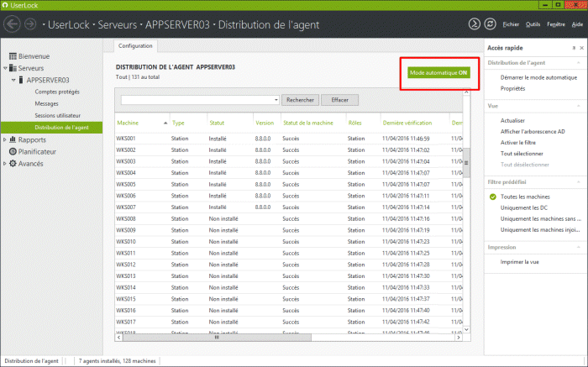Click breadcrumb APPSERVER03 in header
588x367 pixels.
[177, 24]
